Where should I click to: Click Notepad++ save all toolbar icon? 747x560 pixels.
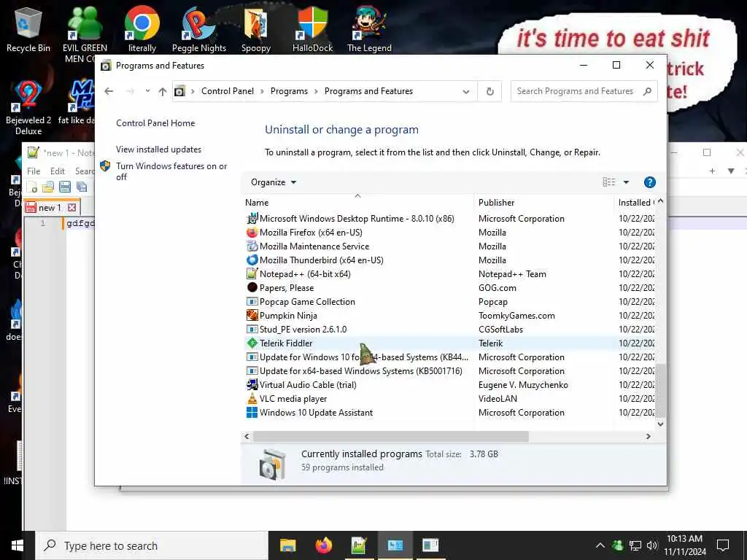coord(82,187)
